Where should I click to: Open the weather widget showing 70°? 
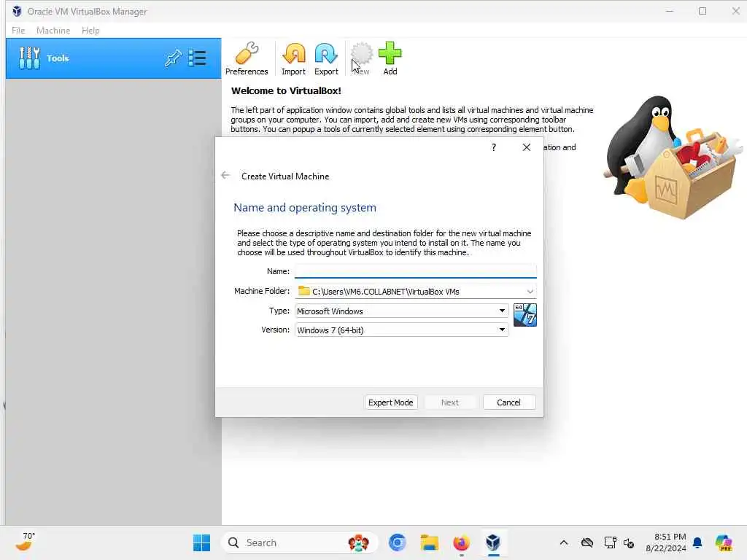(24, 542)
